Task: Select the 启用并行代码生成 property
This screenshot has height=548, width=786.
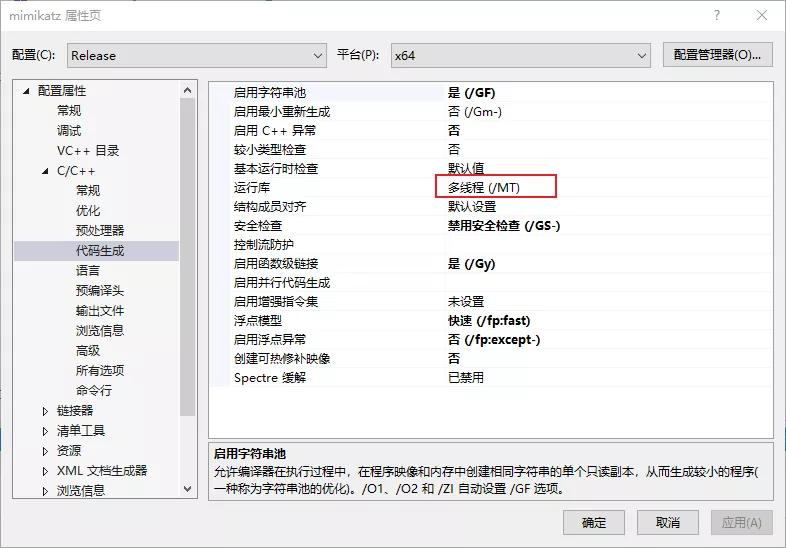Action: pos(282,283)
